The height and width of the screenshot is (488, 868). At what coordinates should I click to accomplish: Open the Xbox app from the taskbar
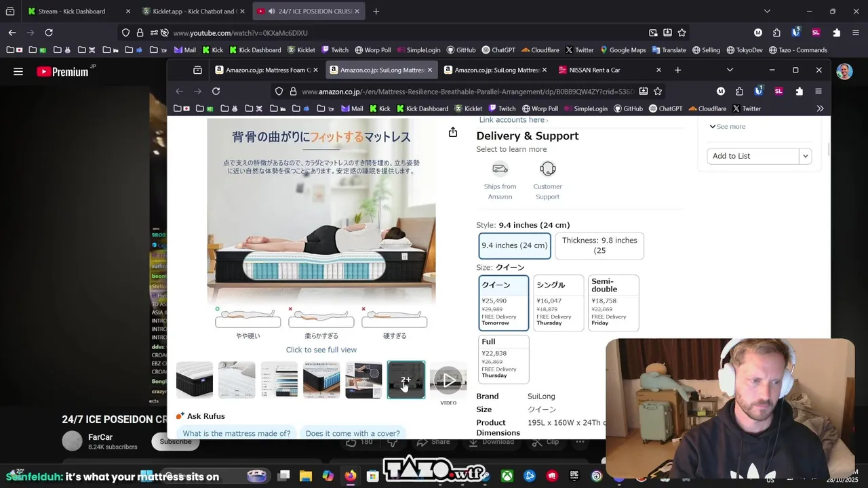coord(507,476)
